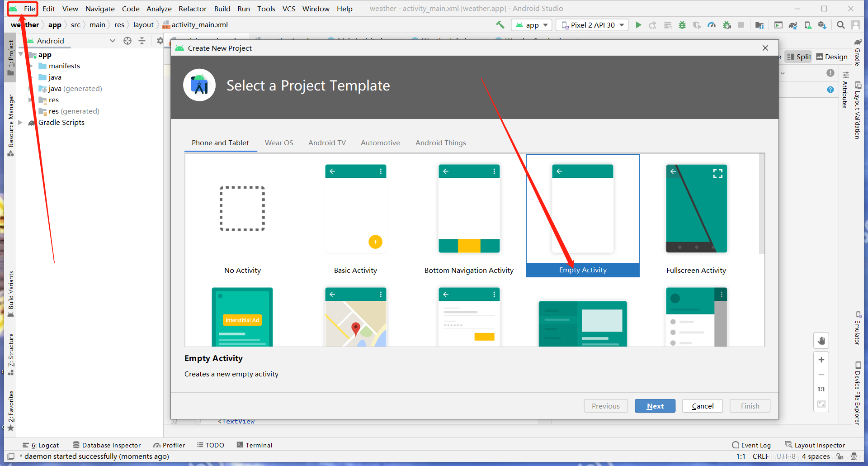Click Apply Changes and Restart Activity icon
This screenshot has width=868, height=466.
pos(653,25)
